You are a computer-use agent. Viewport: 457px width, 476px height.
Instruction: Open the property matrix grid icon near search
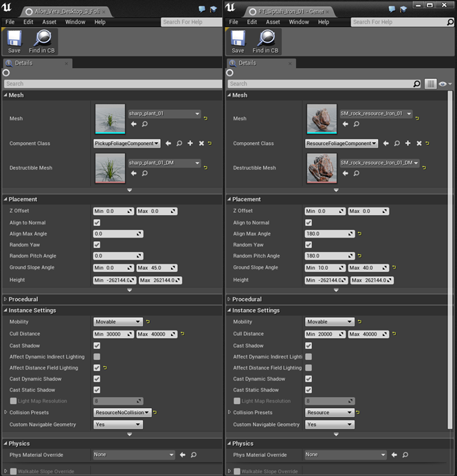pyautogui.click(x=431, y=84)
